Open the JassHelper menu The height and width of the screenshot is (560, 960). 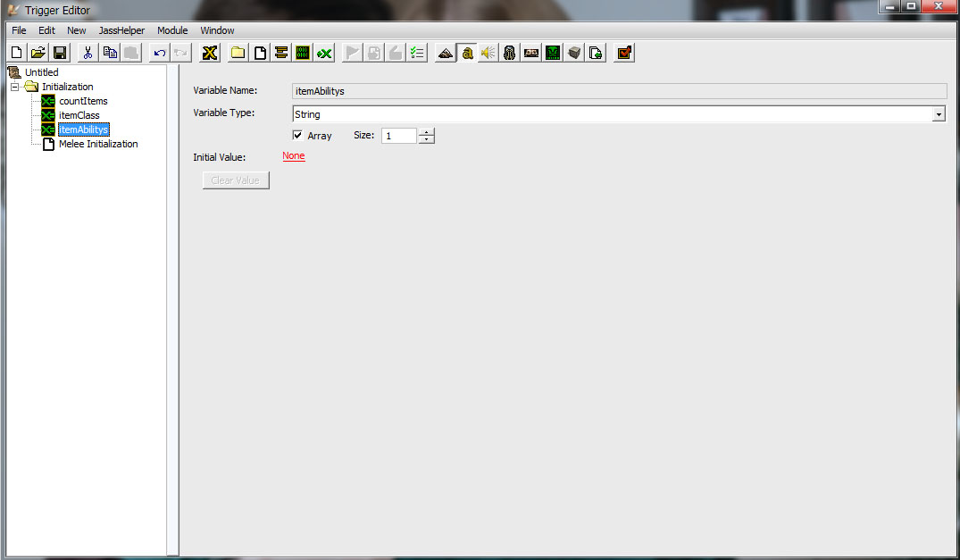pos(121,30)
